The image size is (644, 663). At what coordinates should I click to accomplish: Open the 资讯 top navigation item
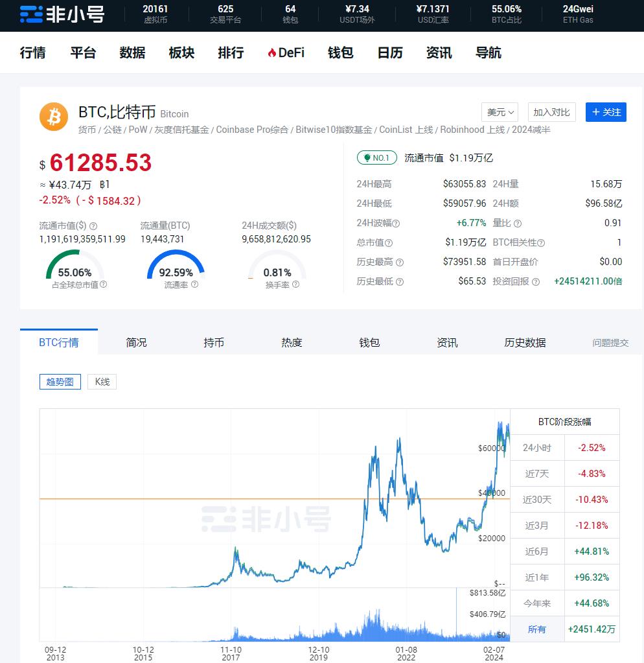coord(439,53)
